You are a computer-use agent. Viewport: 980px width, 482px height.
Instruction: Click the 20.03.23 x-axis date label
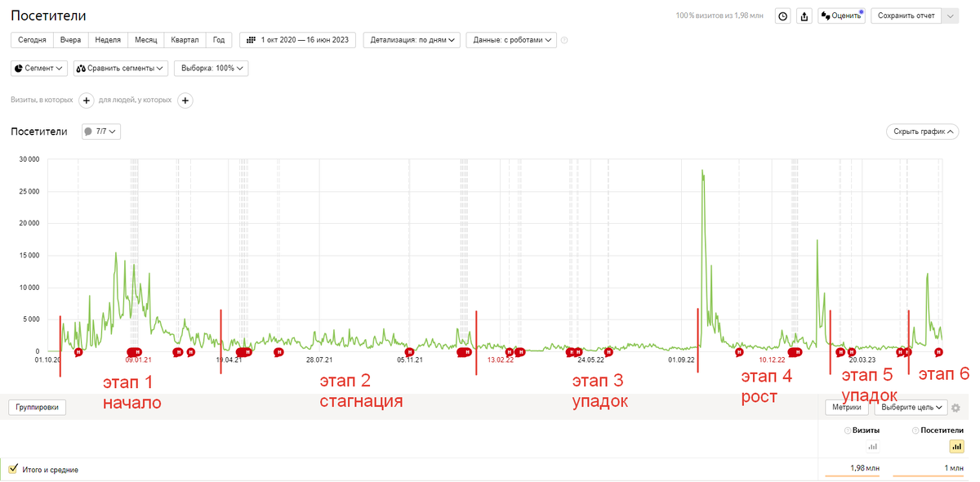(862, 359)
